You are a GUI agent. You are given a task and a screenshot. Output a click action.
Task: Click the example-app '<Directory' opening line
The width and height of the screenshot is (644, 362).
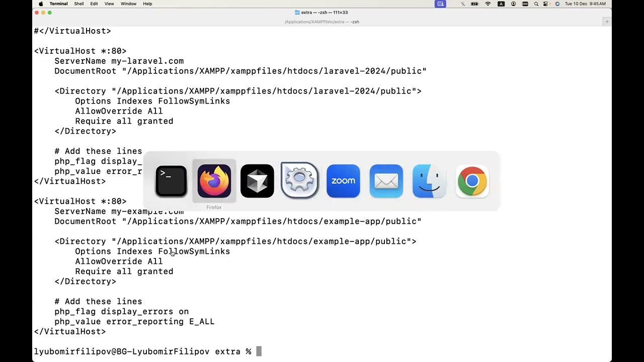235,241
